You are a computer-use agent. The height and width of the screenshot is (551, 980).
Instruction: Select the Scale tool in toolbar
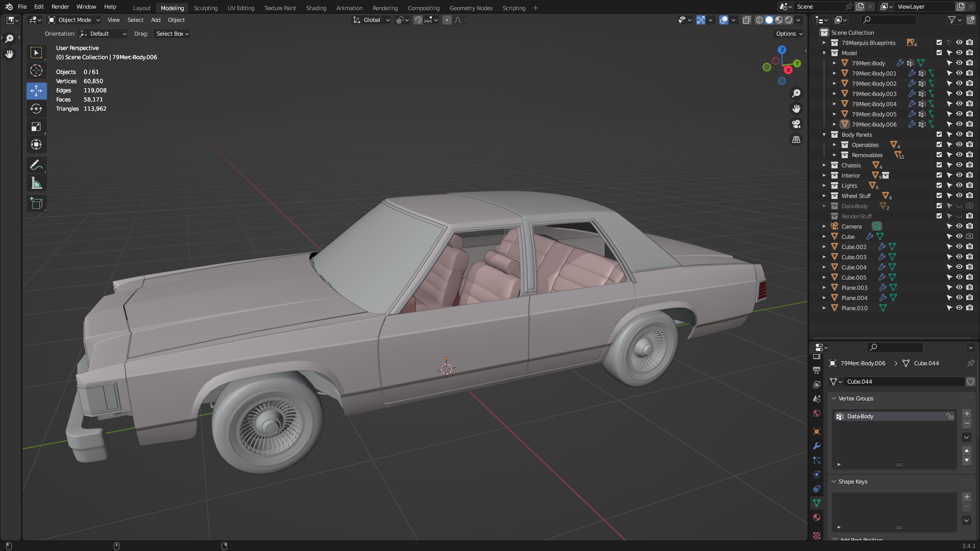36,127
